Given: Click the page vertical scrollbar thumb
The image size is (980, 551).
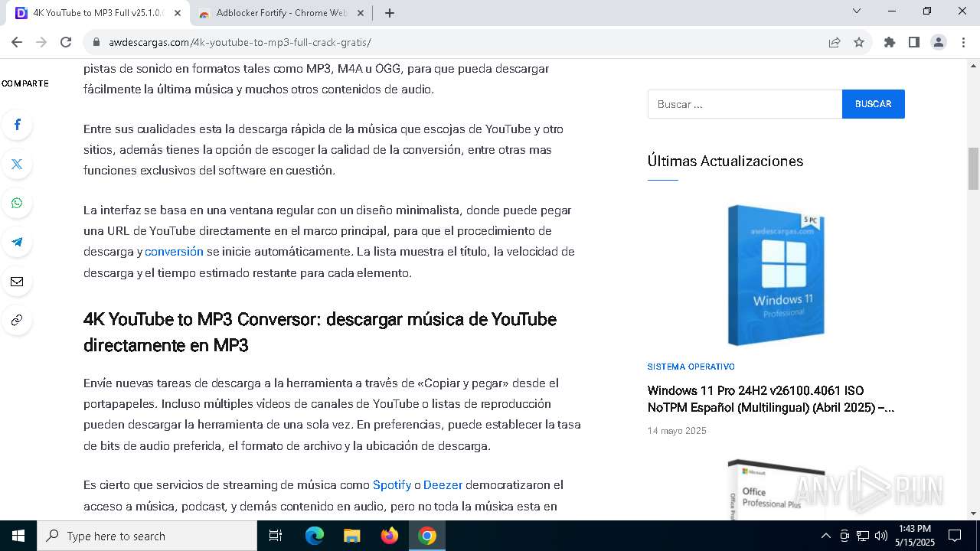Looking at the screenshot, I should pos(973,168).
